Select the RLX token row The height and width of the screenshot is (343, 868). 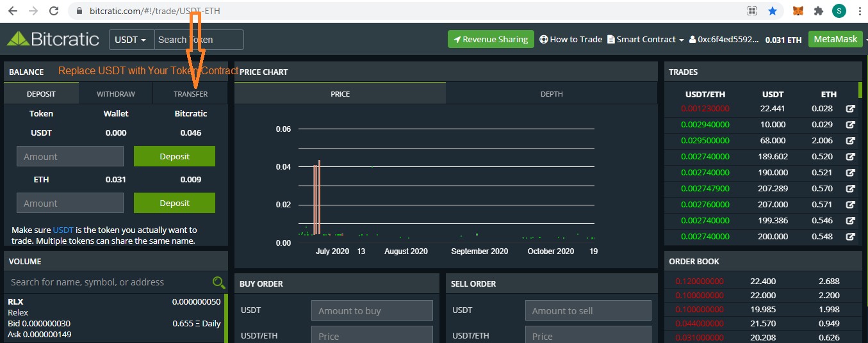click(x=114, y=318)
